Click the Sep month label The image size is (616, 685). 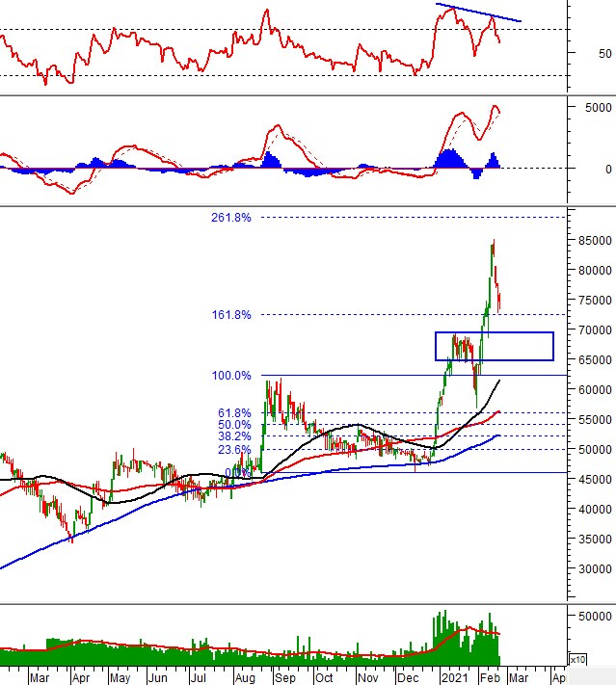coord(285,678)
